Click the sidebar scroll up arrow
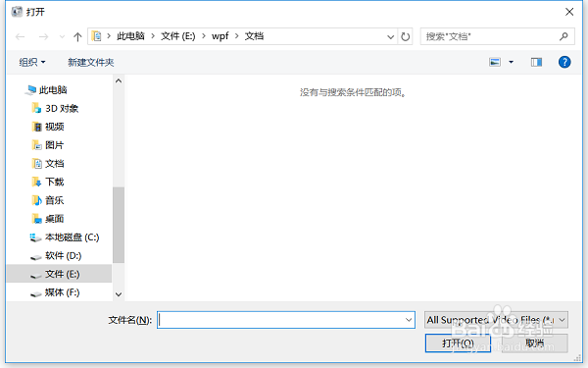The width and height of the screenshot is (588, 368). [119, 80]
